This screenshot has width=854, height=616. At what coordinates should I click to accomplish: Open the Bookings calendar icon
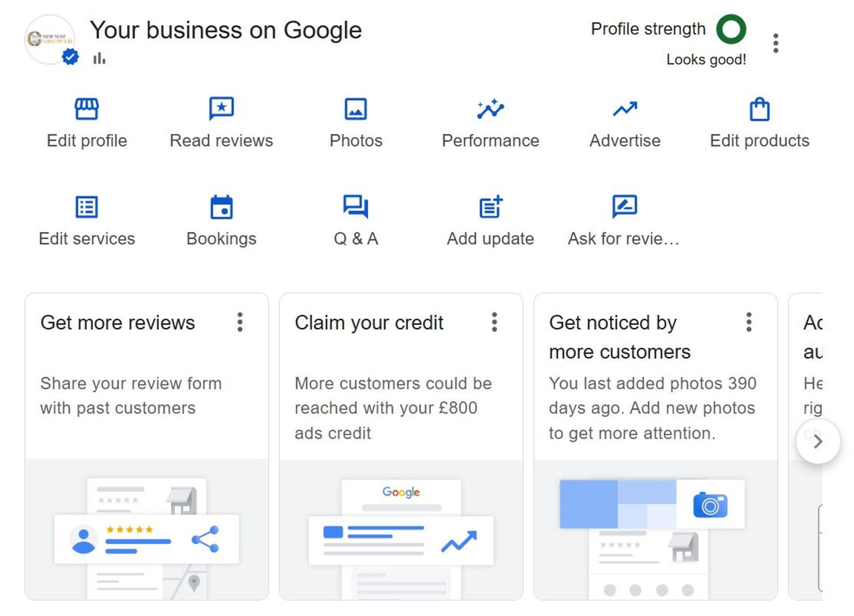(222, 207)
